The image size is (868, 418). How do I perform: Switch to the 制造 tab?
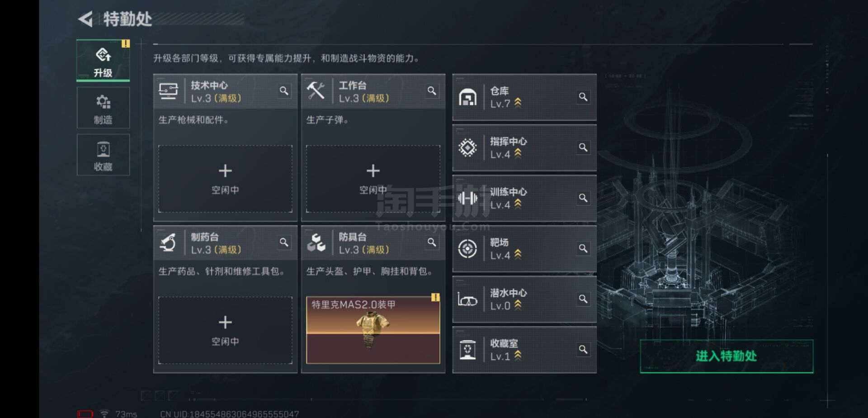[103, 108]
